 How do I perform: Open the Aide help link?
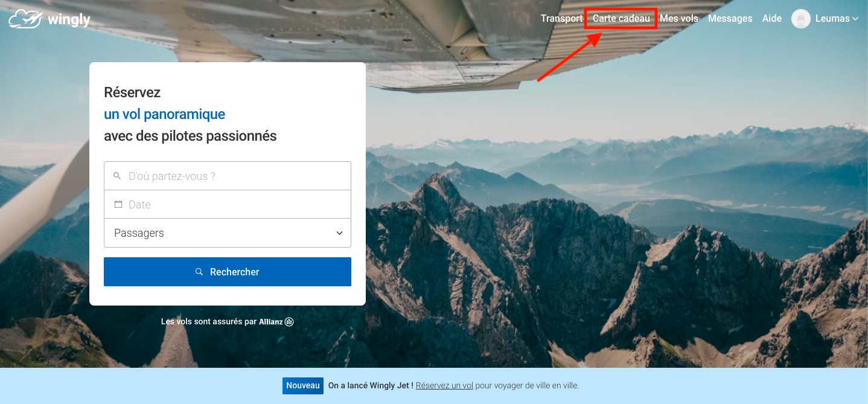point(772,19)
